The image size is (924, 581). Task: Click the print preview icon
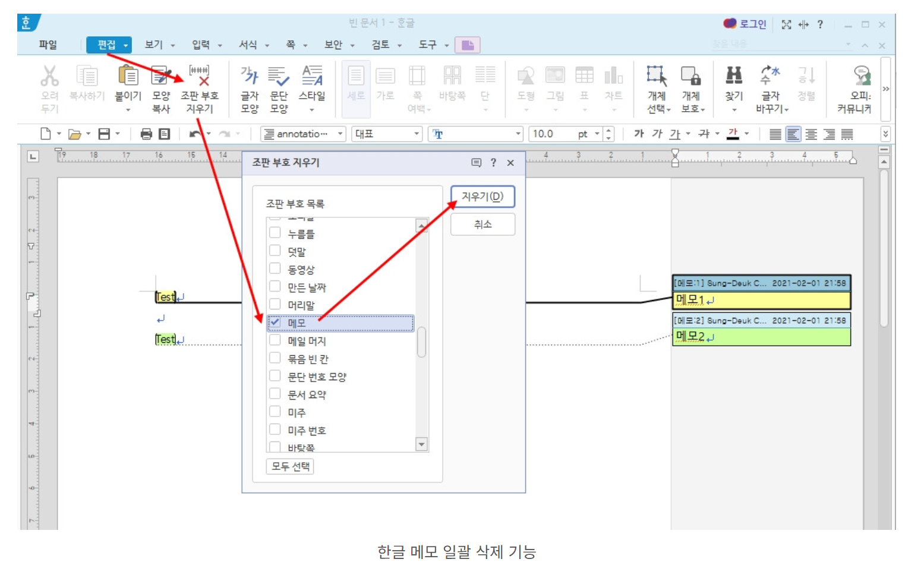coord(165,134)
